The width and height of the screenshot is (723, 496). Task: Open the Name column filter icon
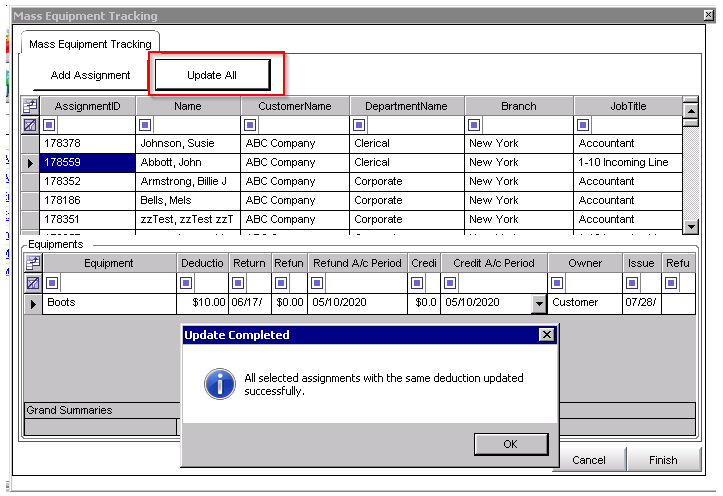coord(145,125)
